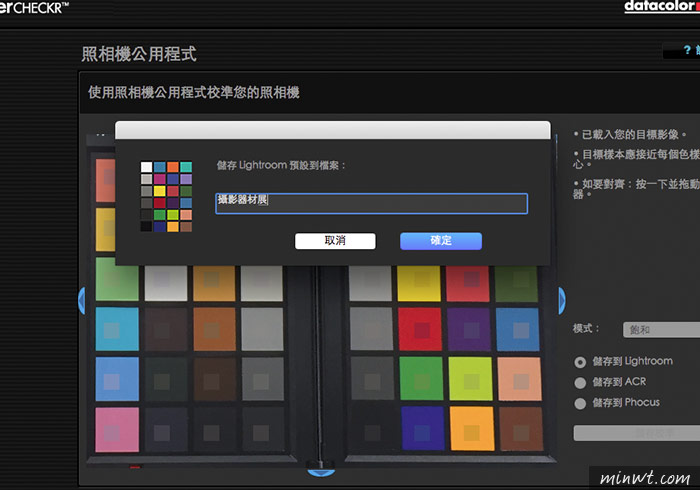
Task: Click the pink color patch on the chart
Action: [117, 430]
